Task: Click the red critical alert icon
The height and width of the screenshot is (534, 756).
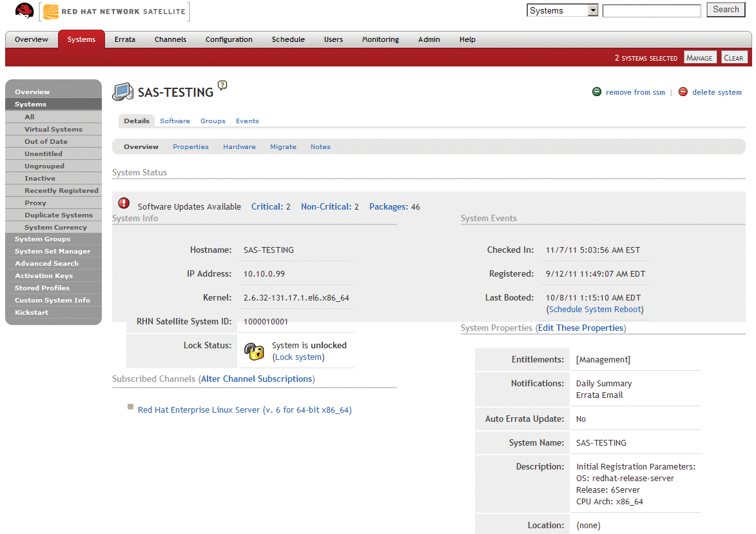Action: click(124, 203)
